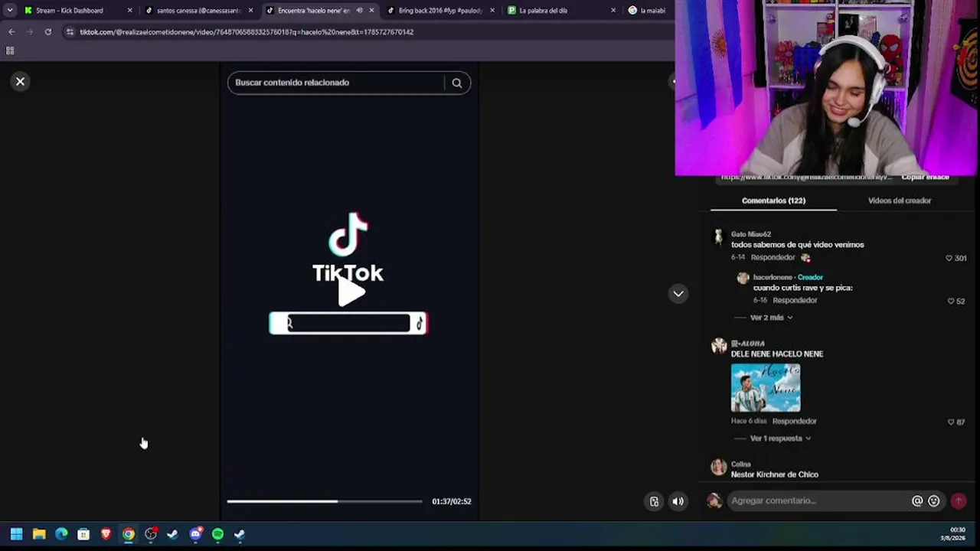Open File Explorer from the taskbar
This screenshot has height=551, width=980.
pyautogui.click(x=39, y=534)
